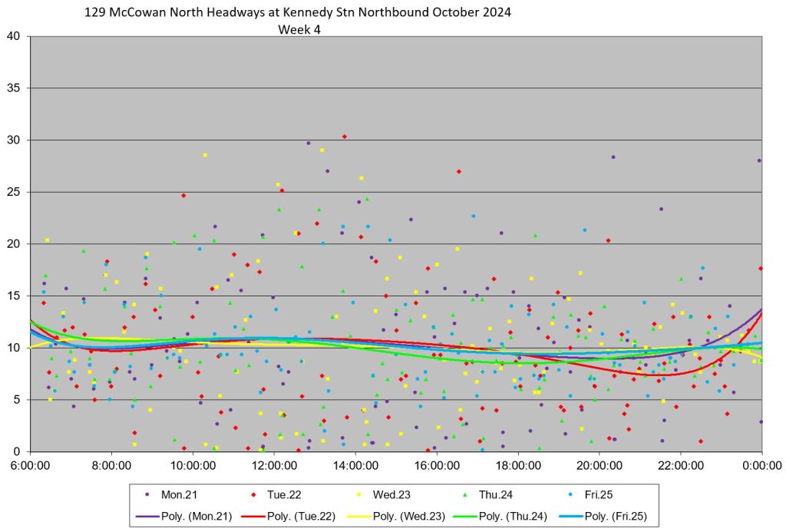Select the 25 value on the y-axis
786x532 pixels.
click(15, 192)
